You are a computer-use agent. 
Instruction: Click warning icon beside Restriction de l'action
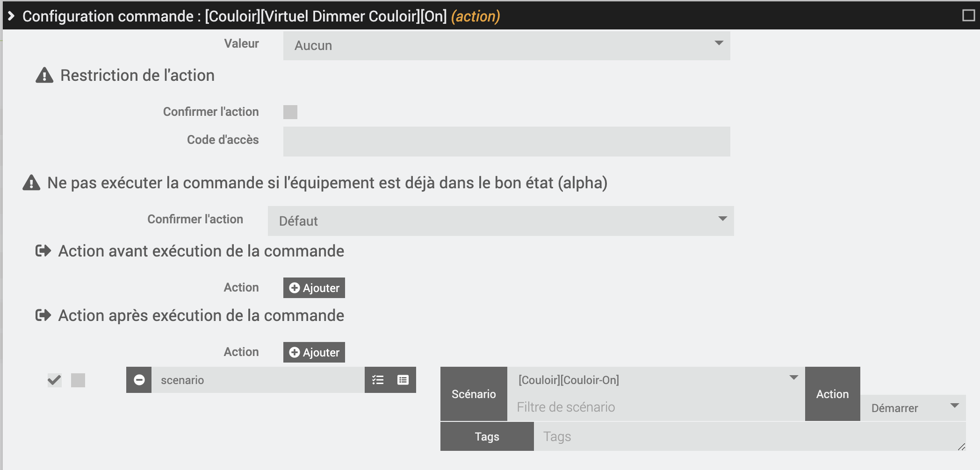click(x=44, y=75)
